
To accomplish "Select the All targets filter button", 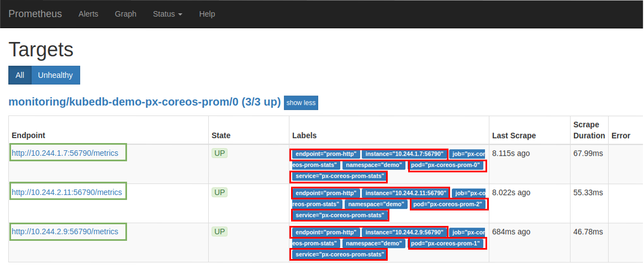I will (x=20, y=75).
